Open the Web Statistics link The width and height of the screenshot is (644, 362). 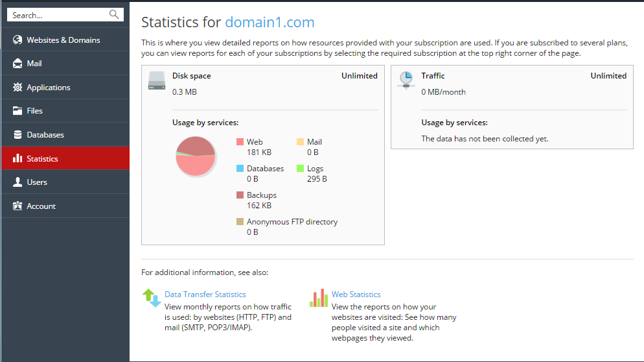coord(356,295)
